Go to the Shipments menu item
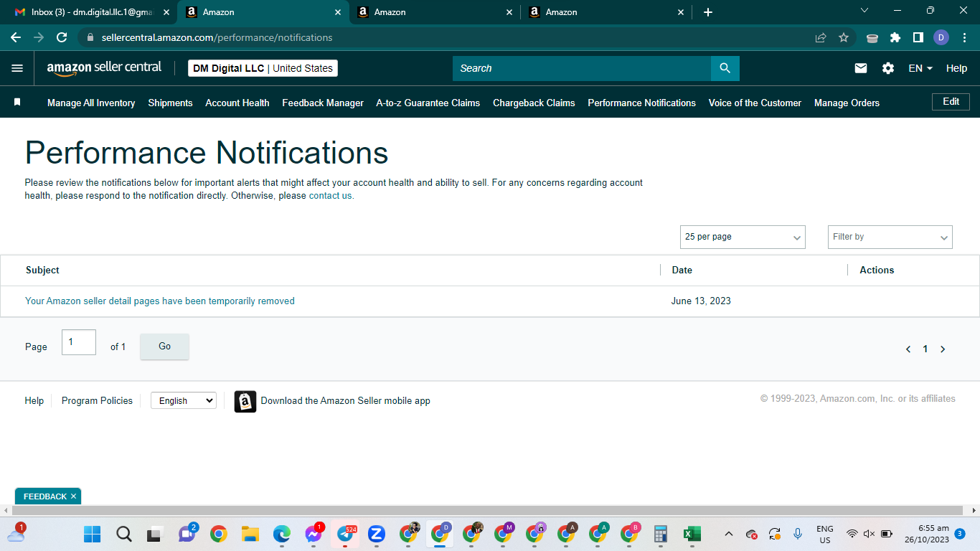Screen dimensions: 980x551 (170, 103)
